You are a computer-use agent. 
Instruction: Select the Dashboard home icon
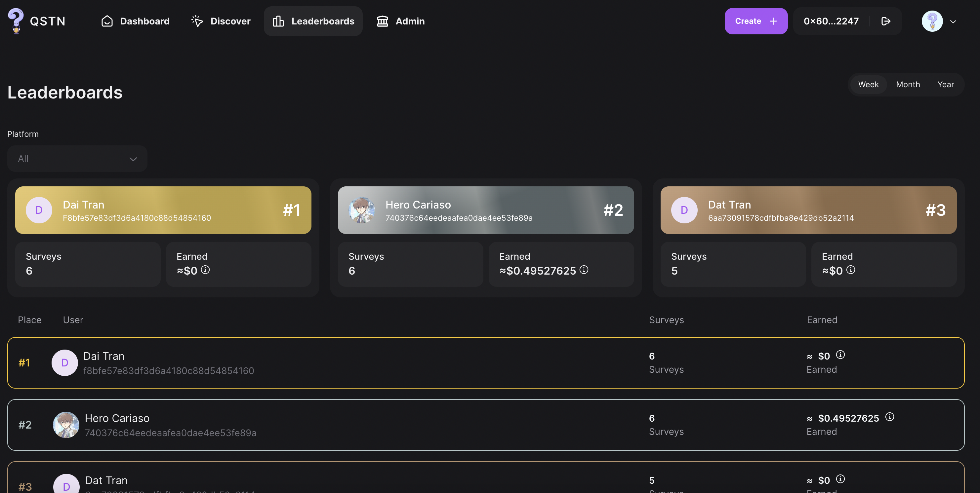click(x=107, y=21)
